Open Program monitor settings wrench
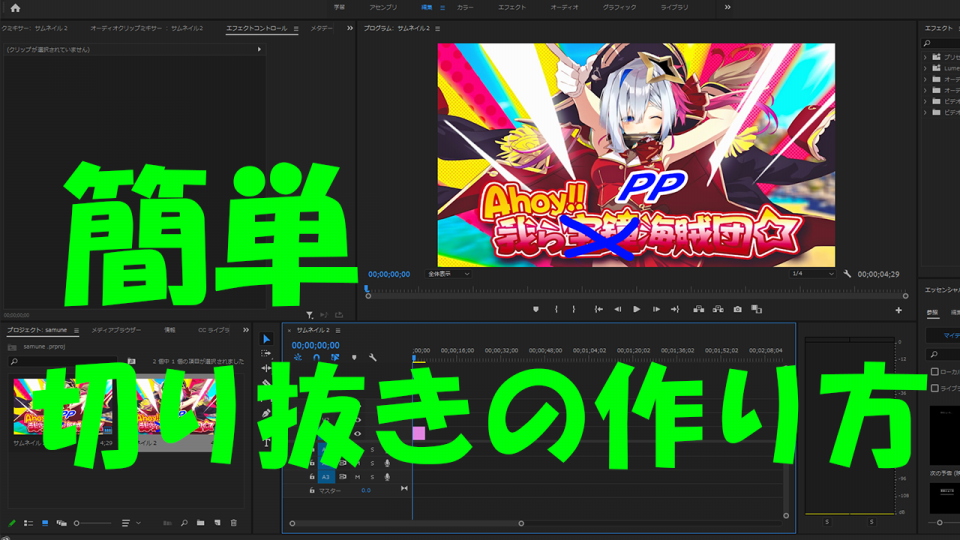The image size is (960, 540). pos(847,274)
